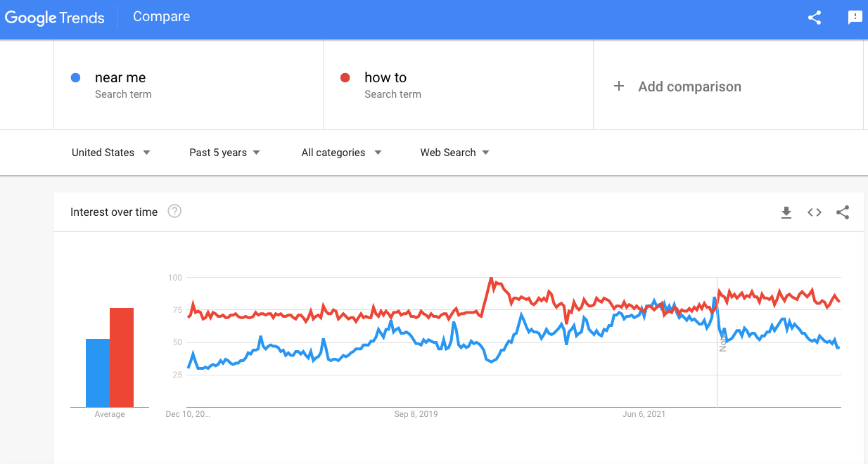This screenshot has width=868, height=464.
Task: Share the Interest over time chart
Action: (x=843, y=212)
